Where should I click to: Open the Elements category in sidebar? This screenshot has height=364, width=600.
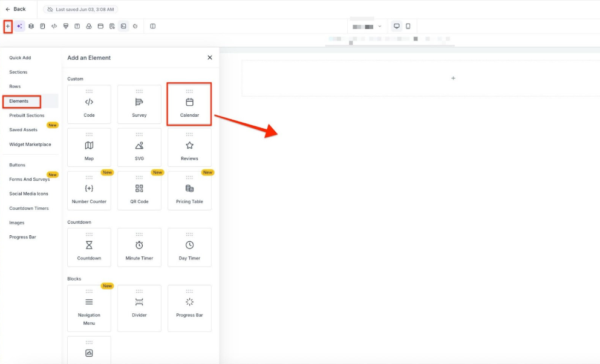(x=19, y=101)
